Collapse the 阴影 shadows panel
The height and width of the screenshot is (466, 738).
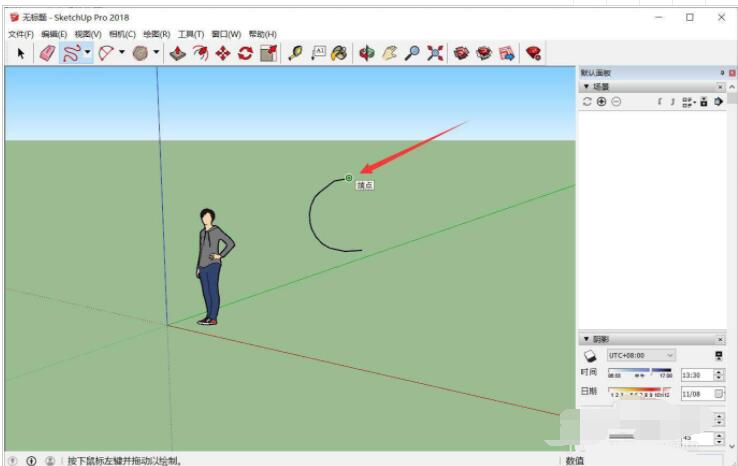tap(586, 339)
